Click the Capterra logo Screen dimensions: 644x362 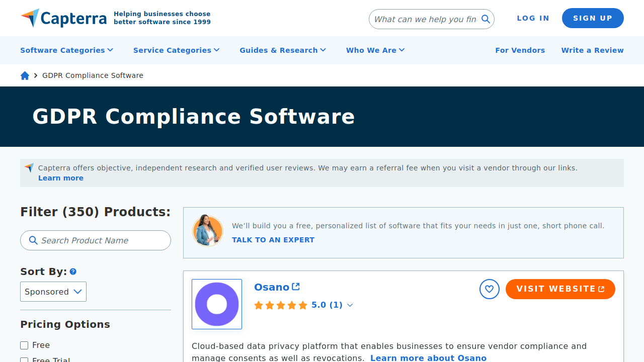(63, 18)
